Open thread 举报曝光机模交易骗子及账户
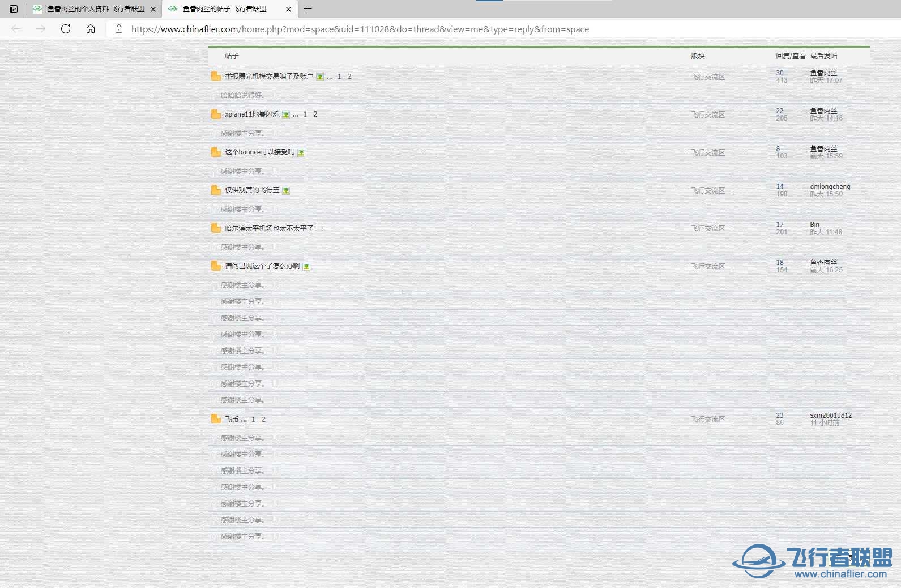The width and height of the screenshot is (901, 588). 269,76
